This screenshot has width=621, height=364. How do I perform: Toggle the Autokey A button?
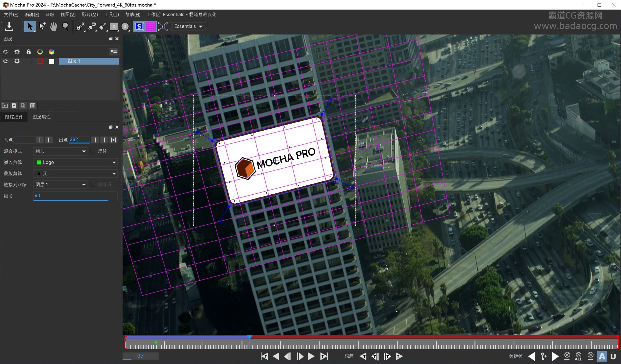tap(602, 356)
